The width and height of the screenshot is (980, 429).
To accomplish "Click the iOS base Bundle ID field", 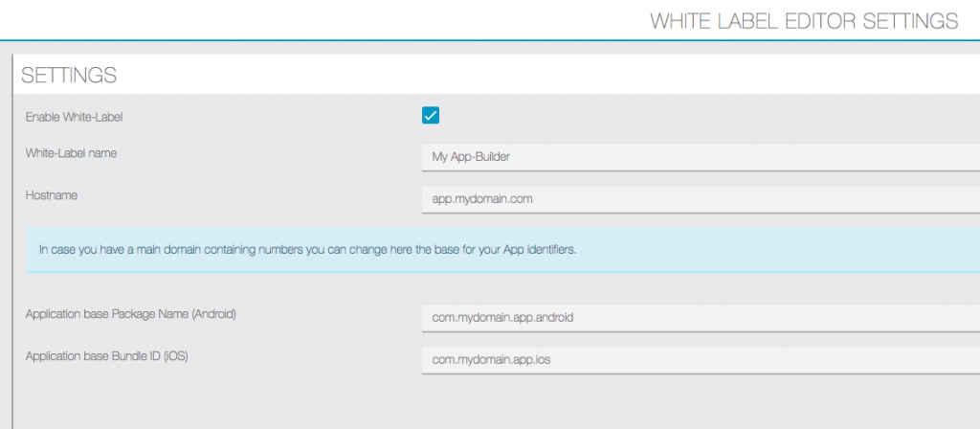I will pos(699,359).
